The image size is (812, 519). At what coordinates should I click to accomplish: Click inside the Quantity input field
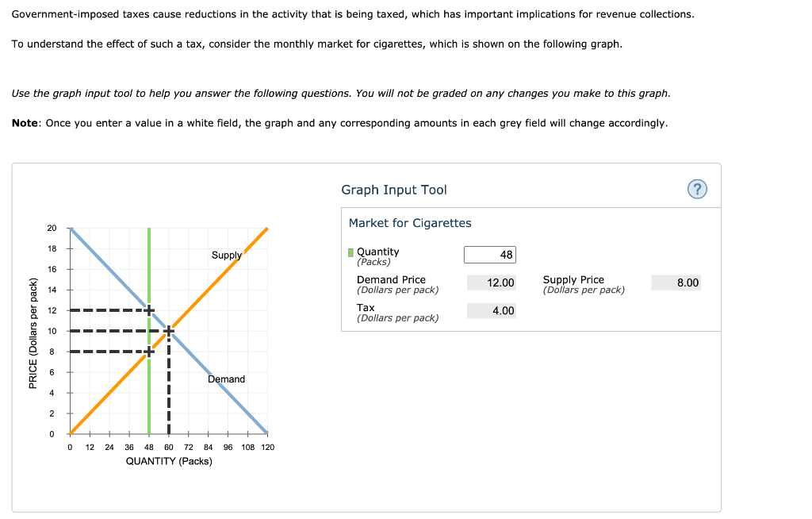pos(490,255)
